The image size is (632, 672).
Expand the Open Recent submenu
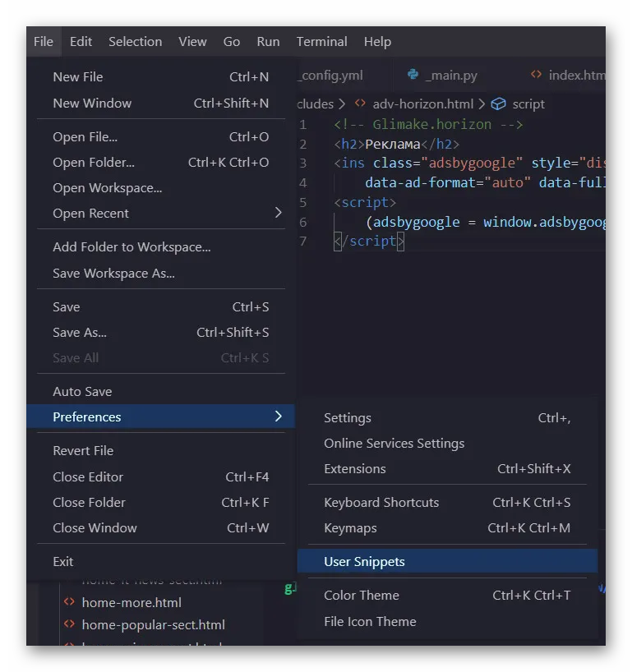point(161,214)
